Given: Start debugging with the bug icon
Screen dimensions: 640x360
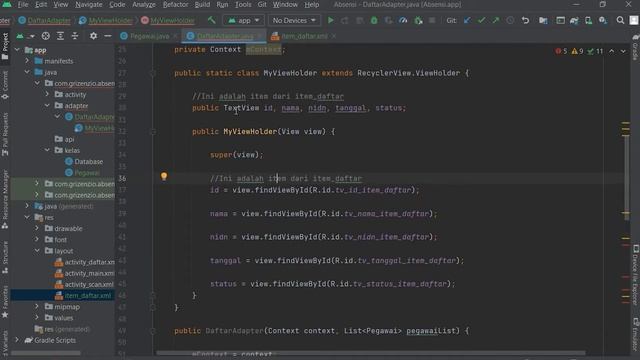Looking at the screenshot, I should pyautogui.click(x=374, y=20).
